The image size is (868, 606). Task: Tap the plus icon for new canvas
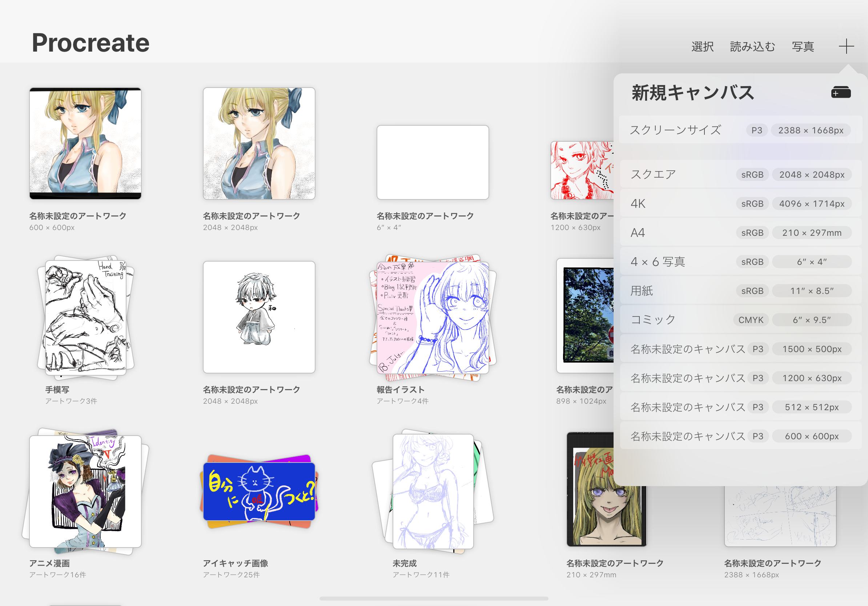(846, 47)
